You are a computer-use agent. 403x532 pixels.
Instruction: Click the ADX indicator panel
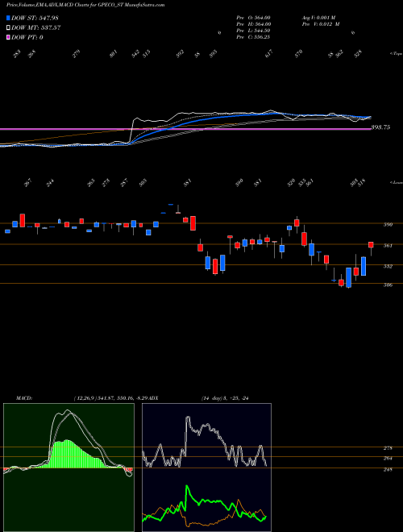point(206,468)
